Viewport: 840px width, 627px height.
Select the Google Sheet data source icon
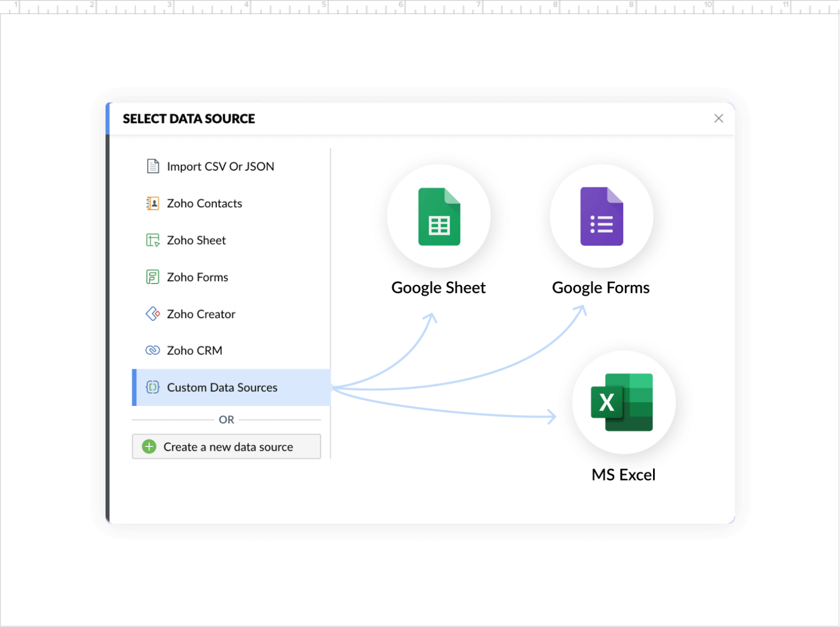pyautogui.click(x=439, y=216)
